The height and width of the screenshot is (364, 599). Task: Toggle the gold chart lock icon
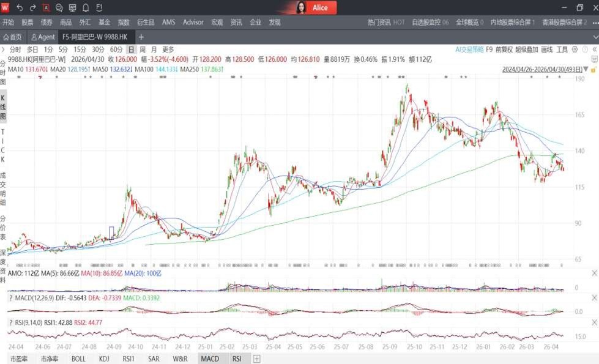tap(593, 70)
